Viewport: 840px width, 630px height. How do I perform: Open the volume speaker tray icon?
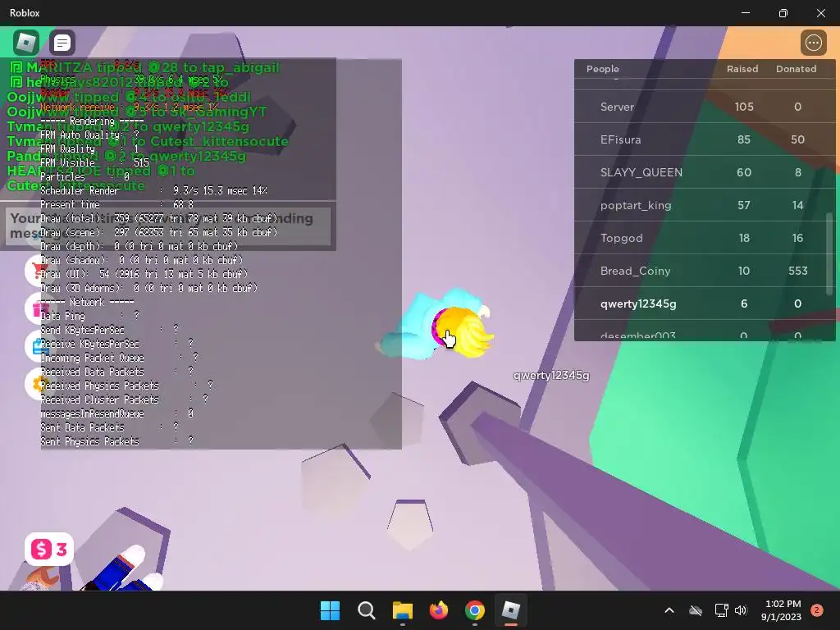coord(741,610)
